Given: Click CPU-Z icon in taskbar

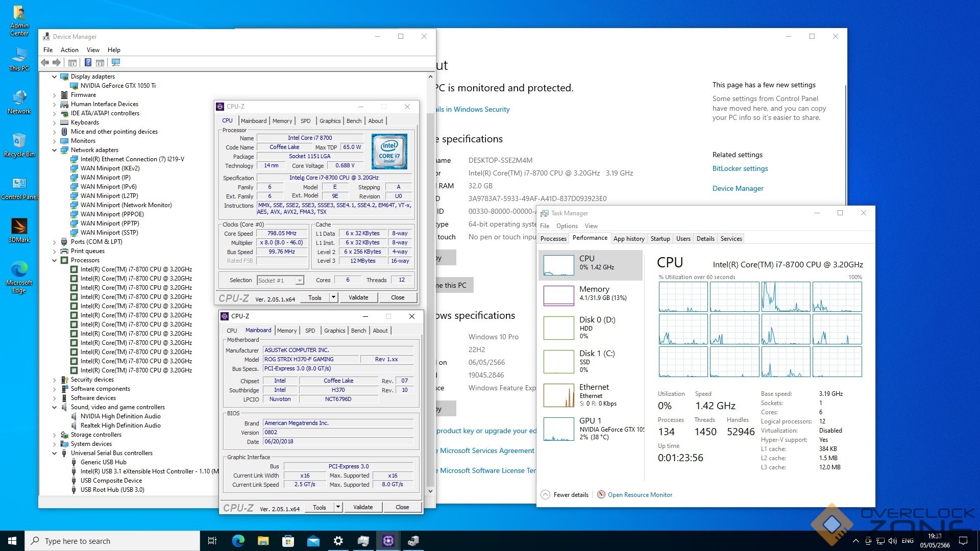Looking at the screenshot, I should (x=388, y=541).
